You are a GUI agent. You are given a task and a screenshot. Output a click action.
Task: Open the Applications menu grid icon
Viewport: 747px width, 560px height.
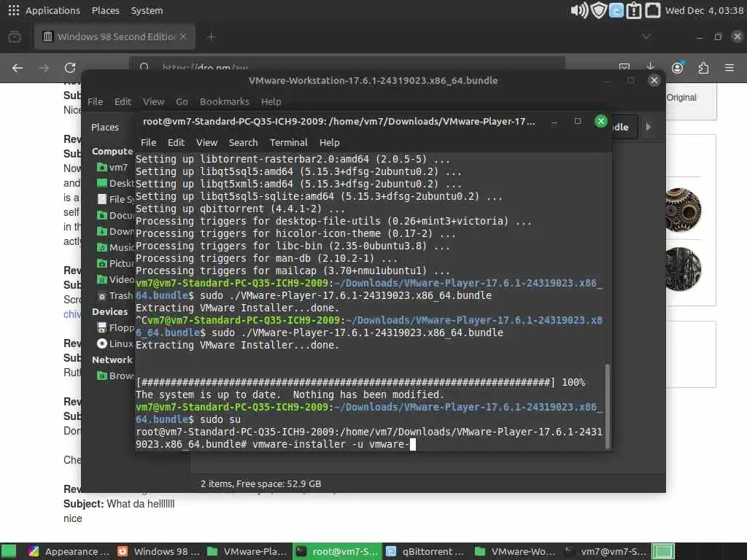click(13, 10)
